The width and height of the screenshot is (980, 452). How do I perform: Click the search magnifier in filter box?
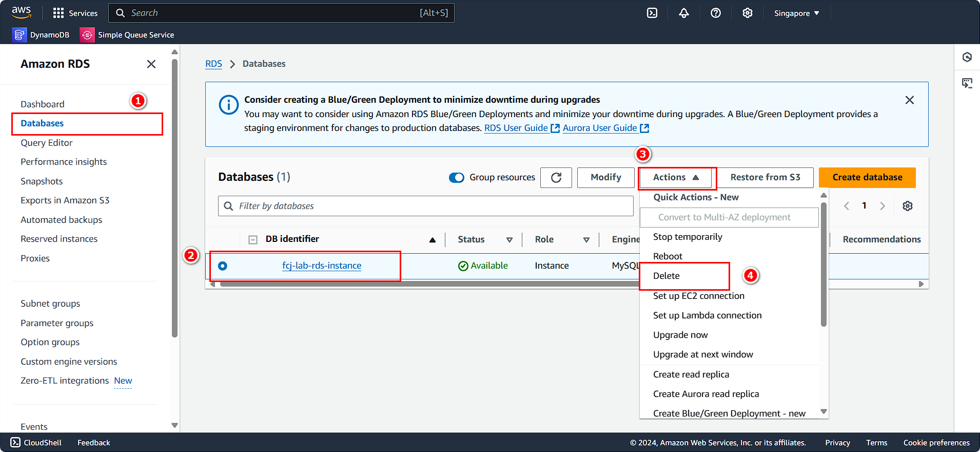[229, 206]
